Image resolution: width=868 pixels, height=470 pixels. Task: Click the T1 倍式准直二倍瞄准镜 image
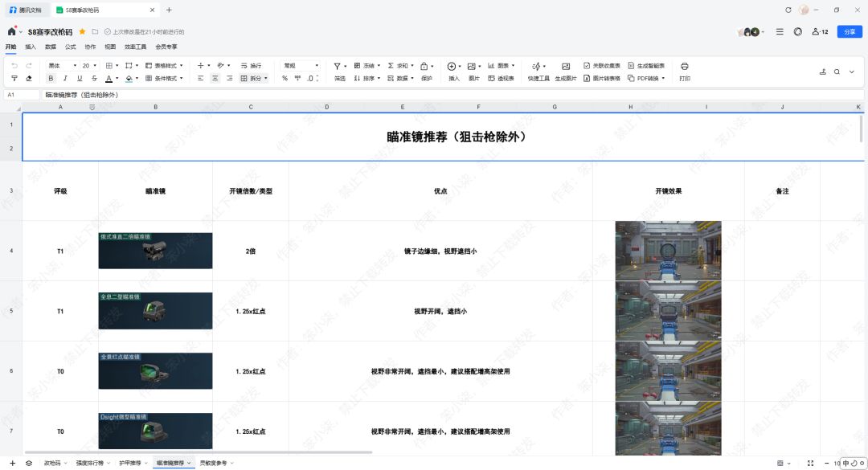pos(156,251)
